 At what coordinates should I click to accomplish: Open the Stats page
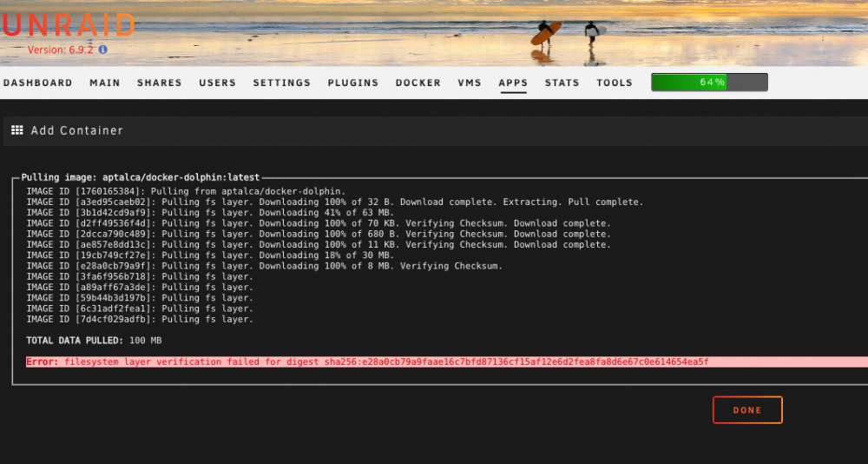(562, 83)
